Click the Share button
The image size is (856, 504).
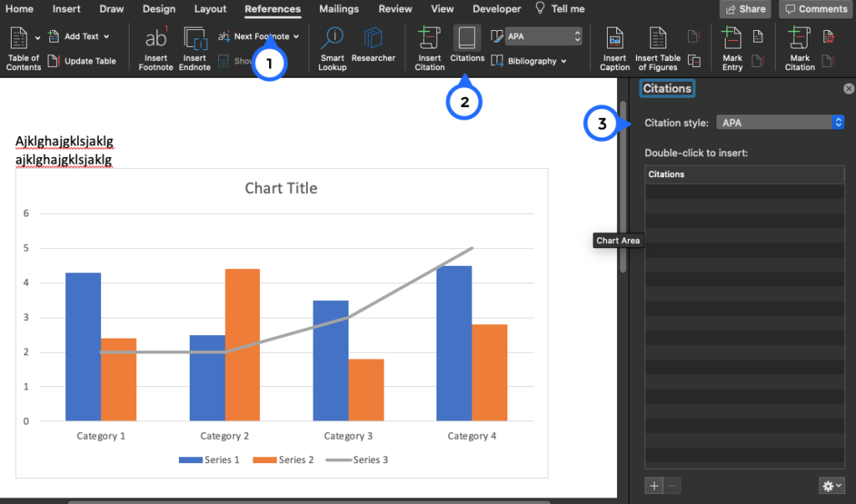(745, 9)
